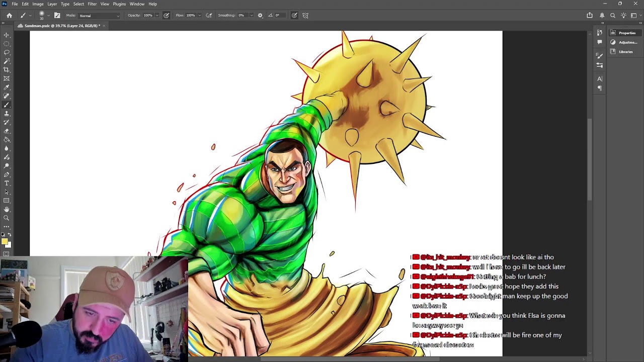Select the Crop tool
This screenshot has width=644, height=362.
[x=7, y=70]
